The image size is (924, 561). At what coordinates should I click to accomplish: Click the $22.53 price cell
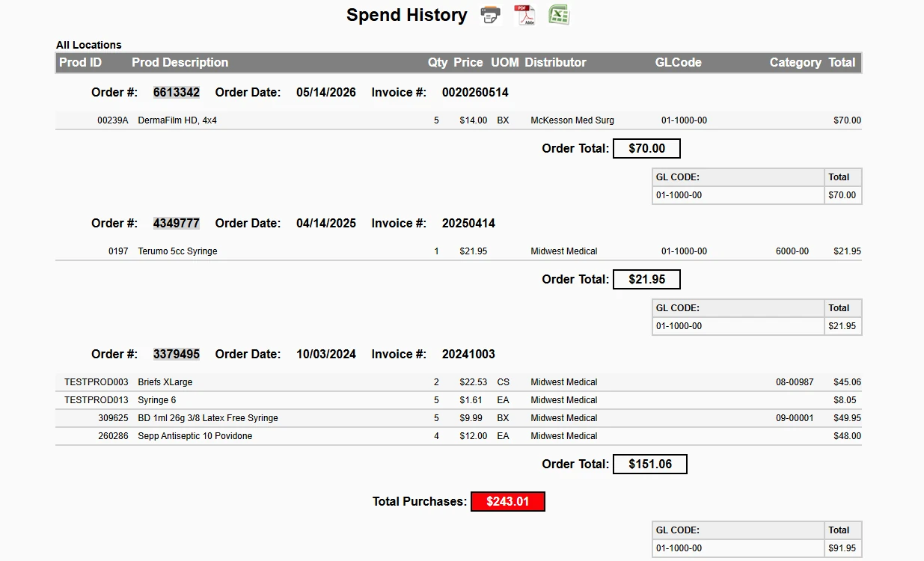(474, 381)
